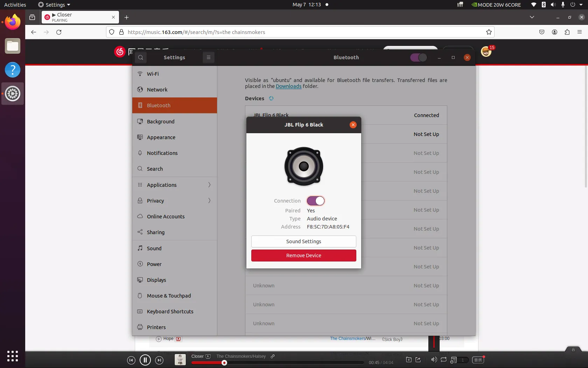Expand the Applications chevron in the sidebar
Image resolution: width=588 pixels, height=368 pixels.
click(209, 185)
